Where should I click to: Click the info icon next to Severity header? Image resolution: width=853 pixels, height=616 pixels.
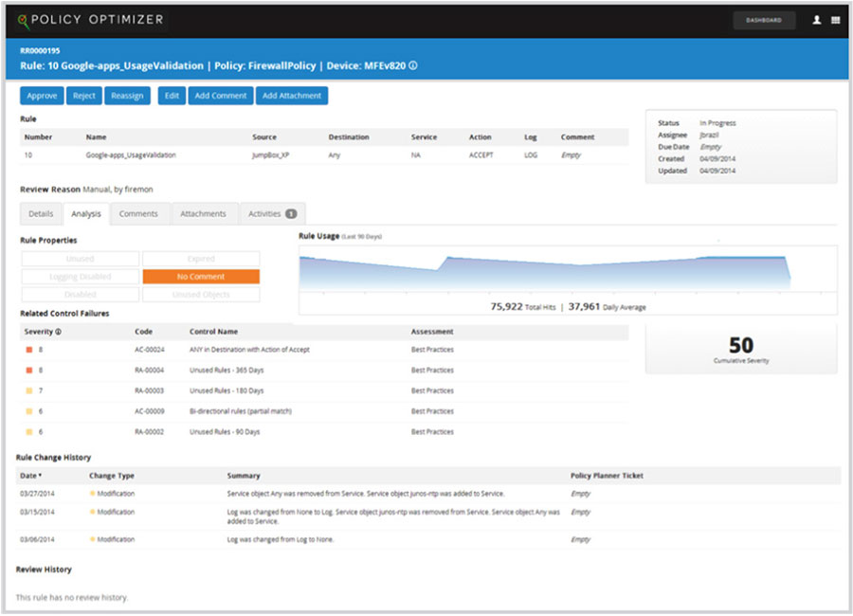point(58,332)
